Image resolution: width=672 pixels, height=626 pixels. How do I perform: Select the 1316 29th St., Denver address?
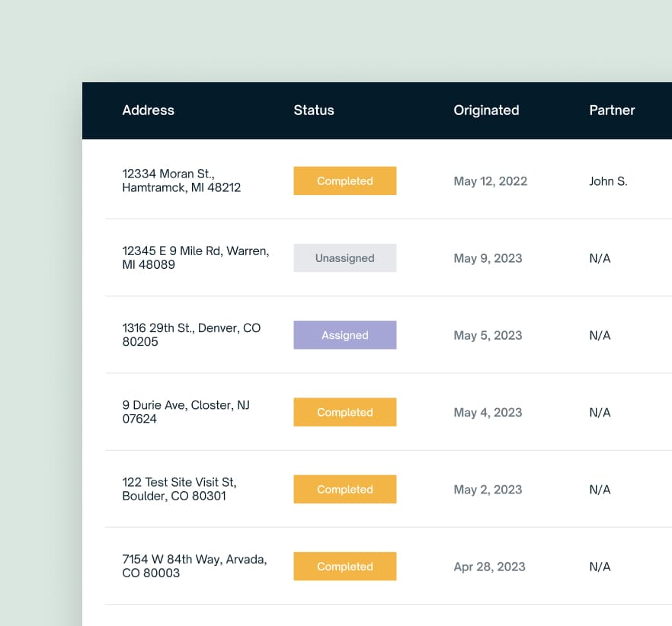(190, 334)
